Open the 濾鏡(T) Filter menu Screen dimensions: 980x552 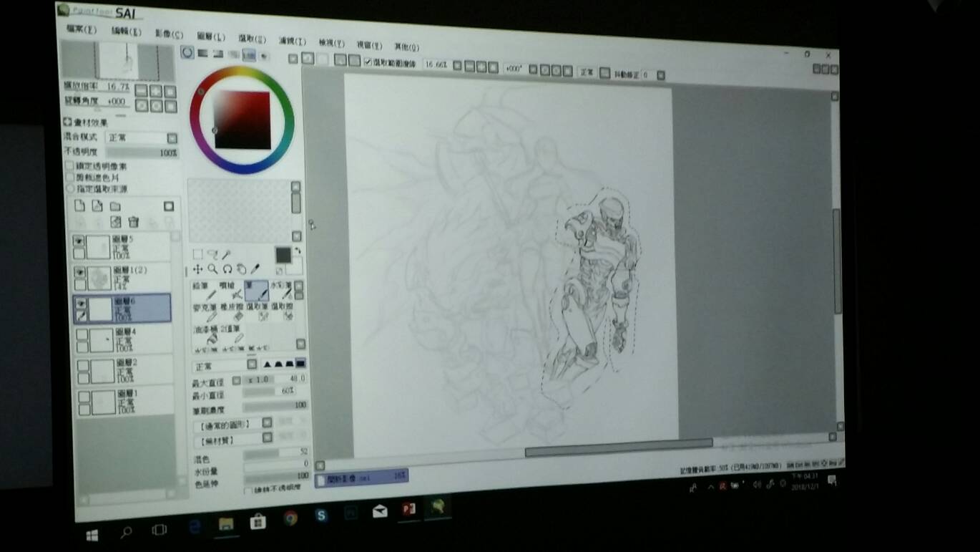[x=292, y=42]
